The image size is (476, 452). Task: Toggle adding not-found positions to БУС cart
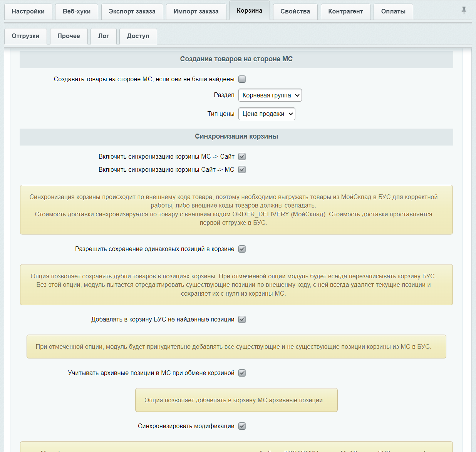pyautogui.click(x=242, y=320)
